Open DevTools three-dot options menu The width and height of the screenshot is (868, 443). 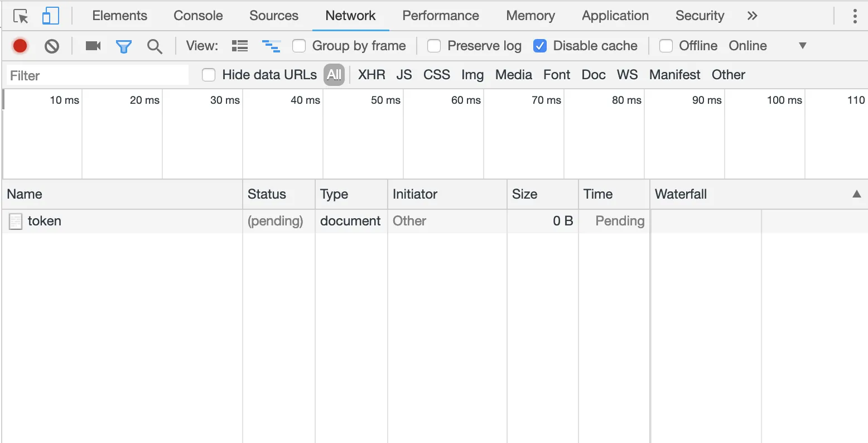click(x=855, y=16)
